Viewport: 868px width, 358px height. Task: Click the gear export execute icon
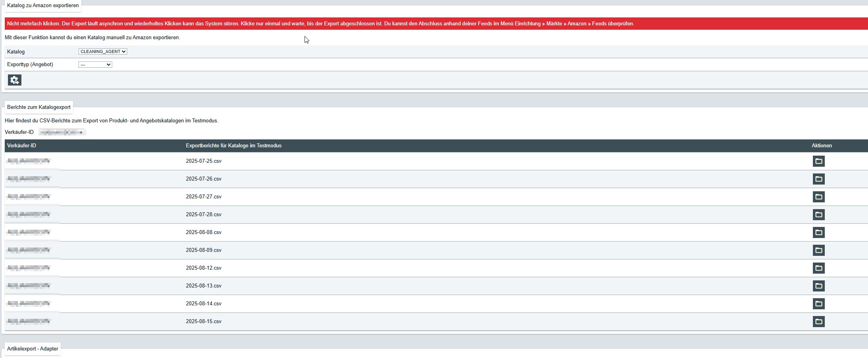pyautogui.click(x=15, y=80)
